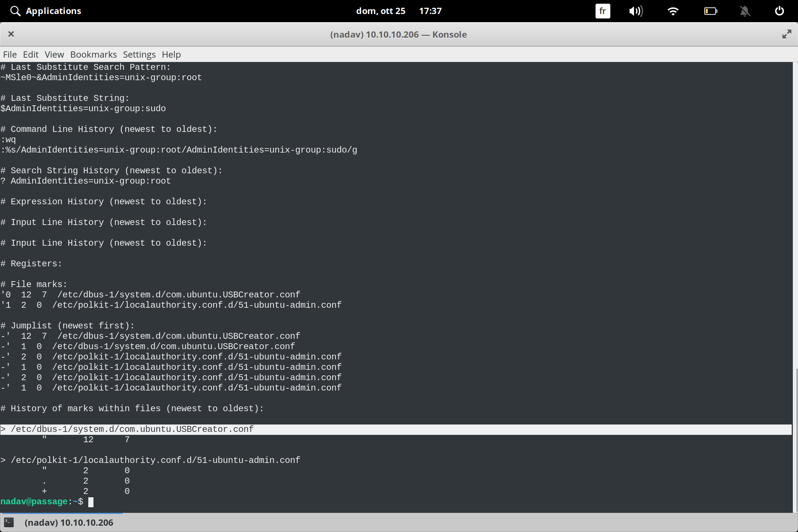Open the View menu
The image size is (798, 532).
(x=54, y=54)
